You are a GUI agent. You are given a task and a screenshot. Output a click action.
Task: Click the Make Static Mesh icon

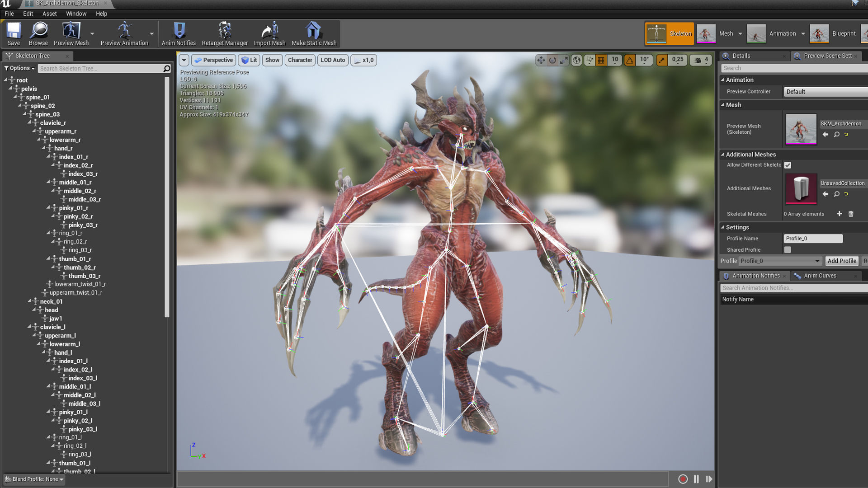[x=314, y=34]
